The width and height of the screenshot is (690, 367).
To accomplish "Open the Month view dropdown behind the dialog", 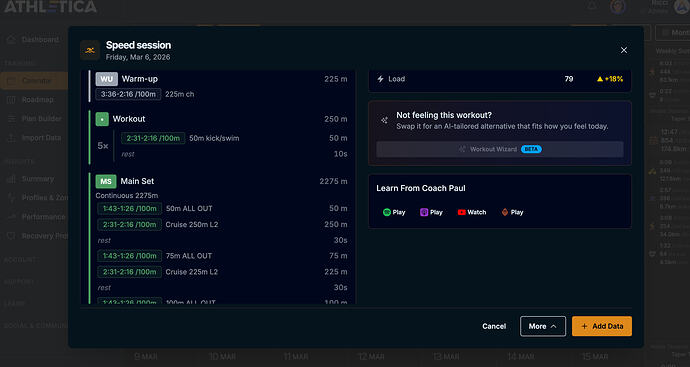I will 672,33.
